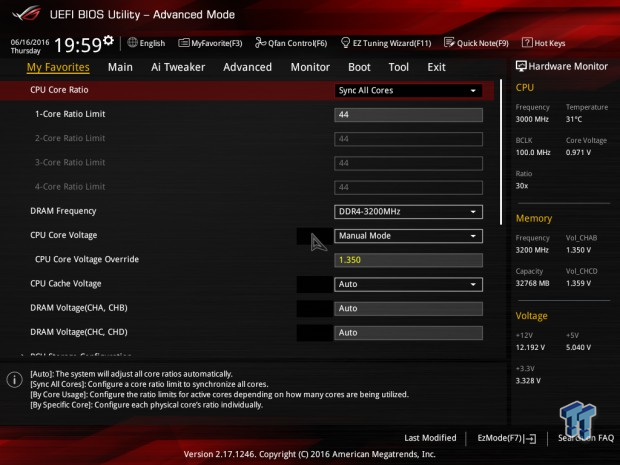Open CPU Cache Voltage dropdown
The width and height of the screenshot is (620, 465).
point(408,284)
